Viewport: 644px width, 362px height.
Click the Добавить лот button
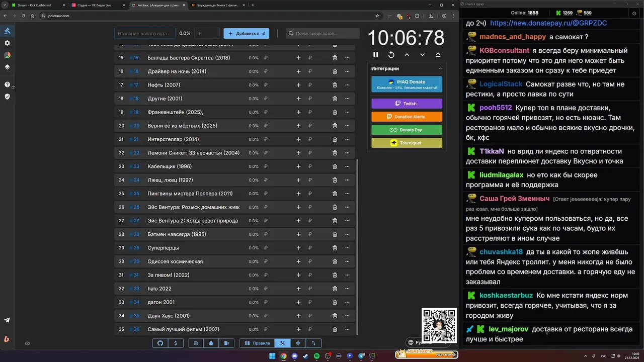pyautogui.click(x=246, y=34)
